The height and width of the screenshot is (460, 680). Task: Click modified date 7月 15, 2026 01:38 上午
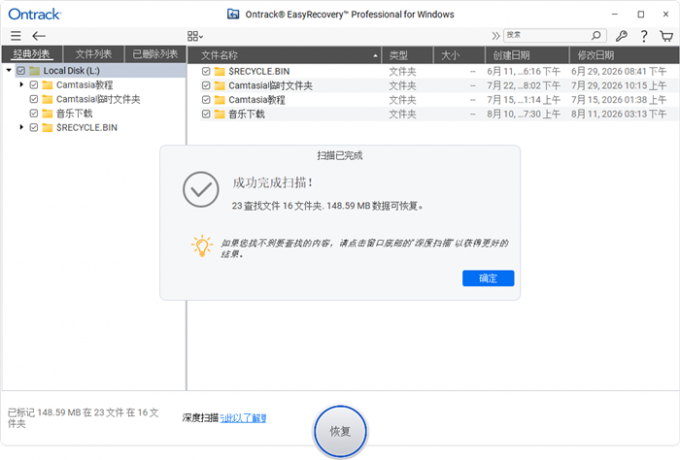[619, 100]
